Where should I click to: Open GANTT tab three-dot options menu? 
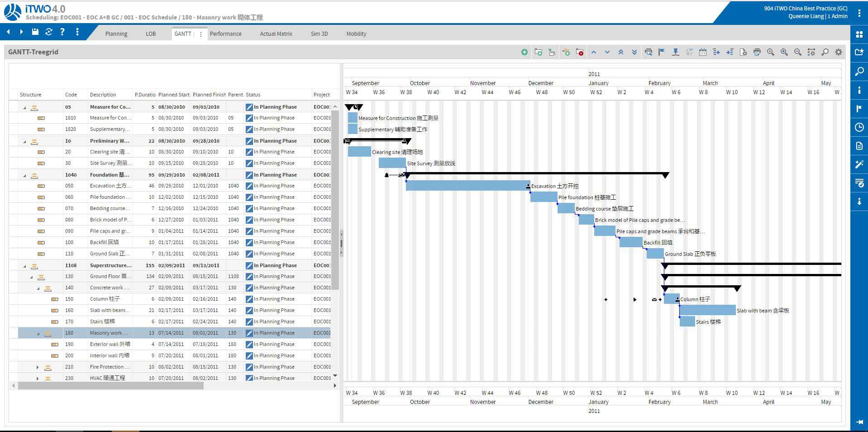(201, 34)
